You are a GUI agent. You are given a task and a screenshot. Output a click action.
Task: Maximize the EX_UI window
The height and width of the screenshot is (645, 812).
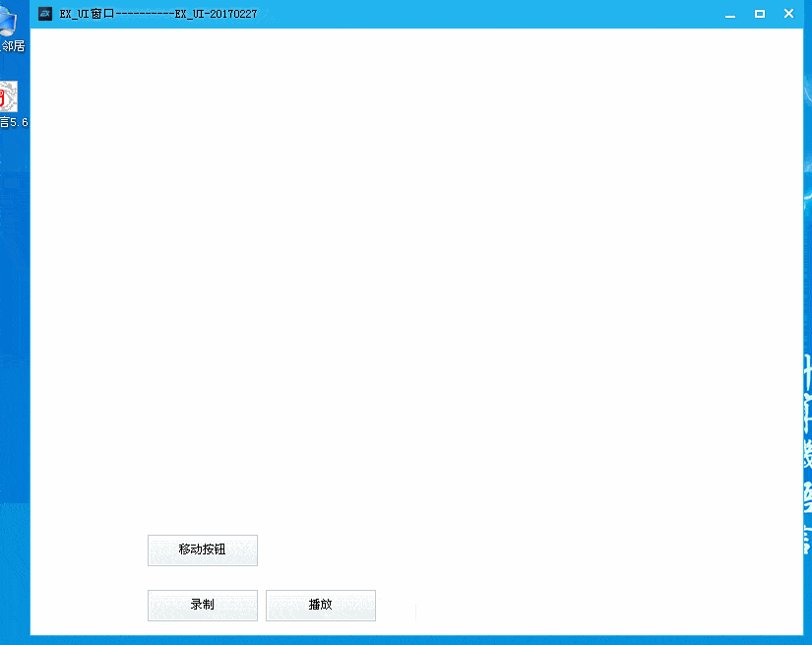pos(759,14)
